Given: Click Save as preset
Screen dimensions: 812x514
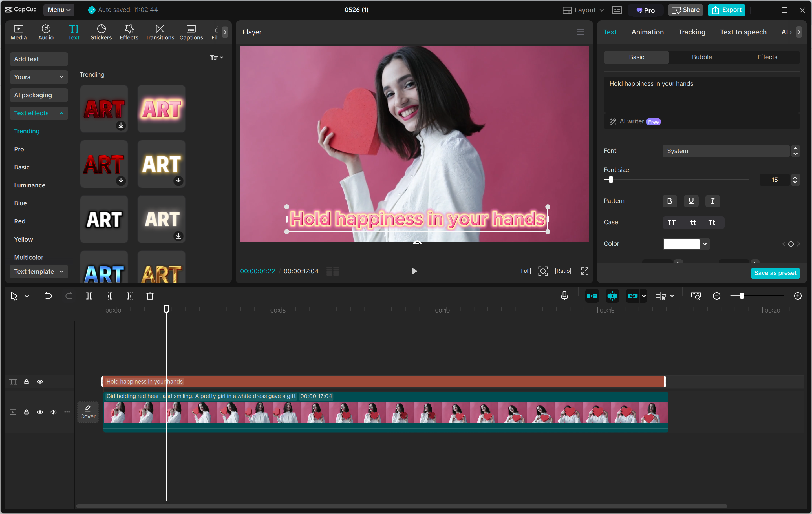Looking at the screenshot, I should [775, 273].
